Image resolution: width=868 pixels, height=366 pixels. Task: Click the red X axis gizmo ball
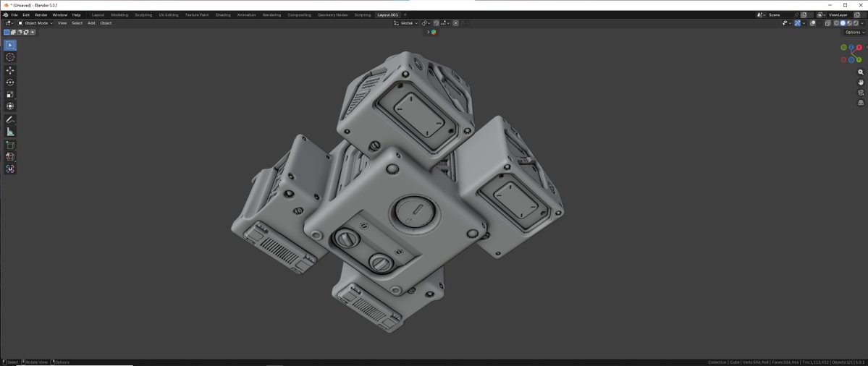coord(859,48)
